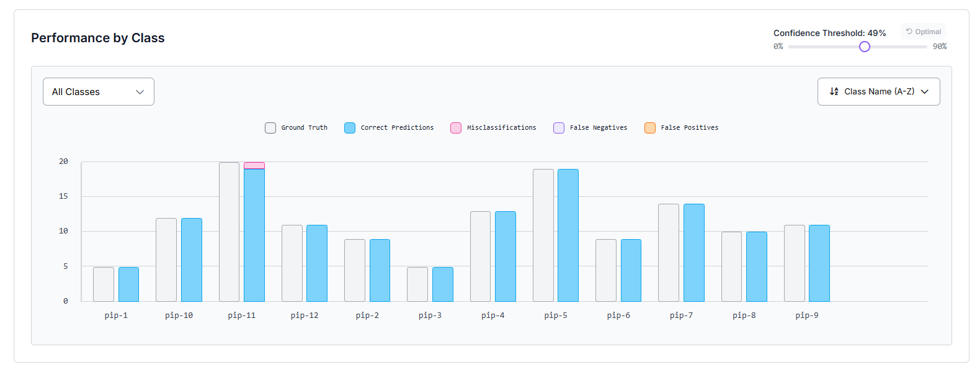Click the pip-1 axis label
The width and height of the screenshot is (980, 372).
tap(116, 315)
